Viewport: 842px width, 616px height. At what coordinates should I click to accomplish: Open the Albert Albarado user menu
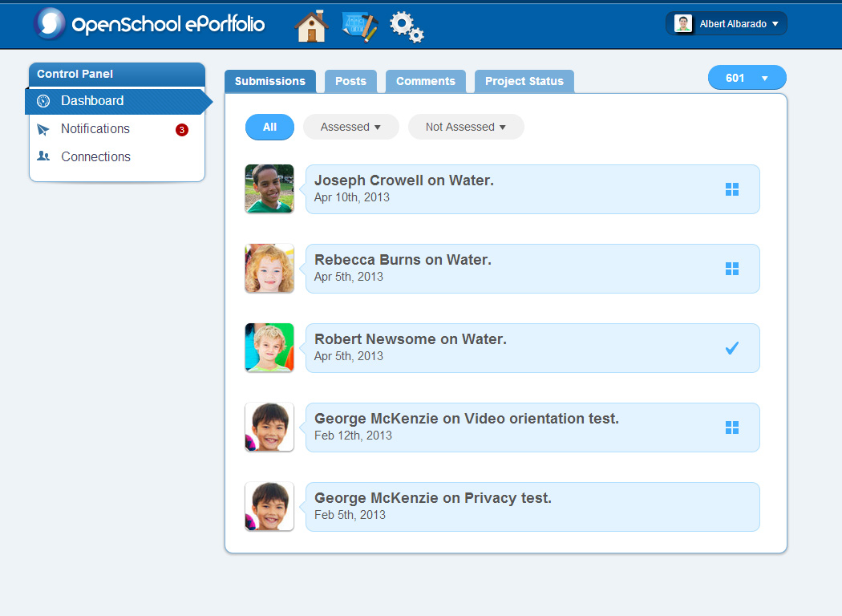pyautogui.click(x=727, y=23)
